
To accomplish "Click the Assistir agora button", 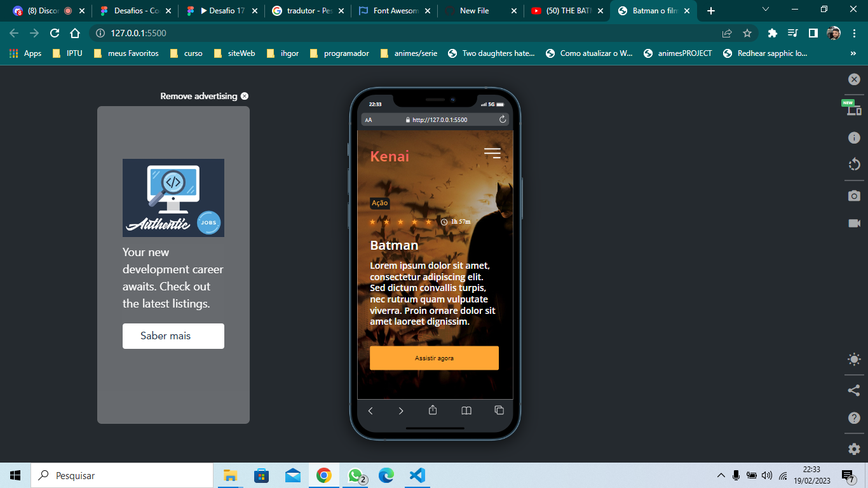I will tap(434, 358).
